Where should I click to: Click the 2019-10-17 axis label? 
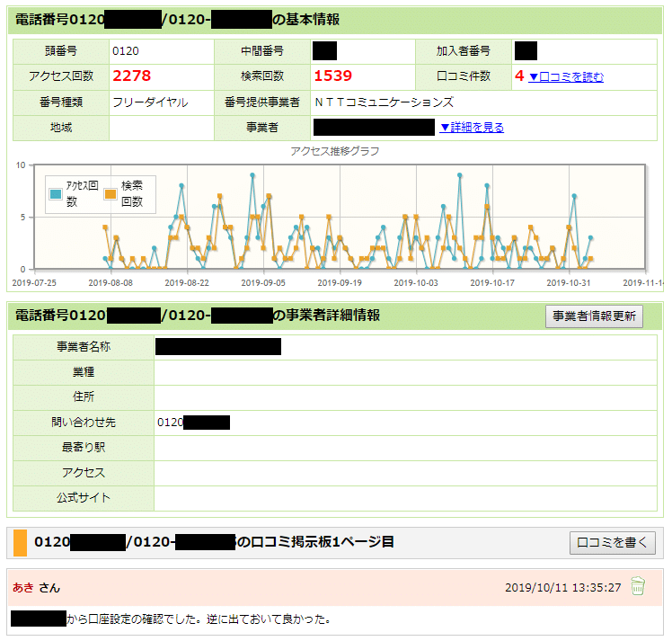[x=492, y=283]
